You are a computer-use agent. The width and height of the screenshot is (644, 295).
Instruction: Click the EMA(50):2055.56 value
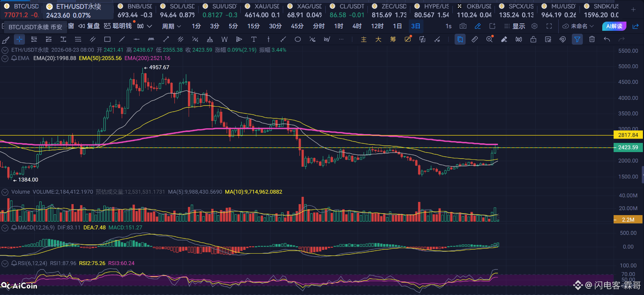(x=100, y=58)
